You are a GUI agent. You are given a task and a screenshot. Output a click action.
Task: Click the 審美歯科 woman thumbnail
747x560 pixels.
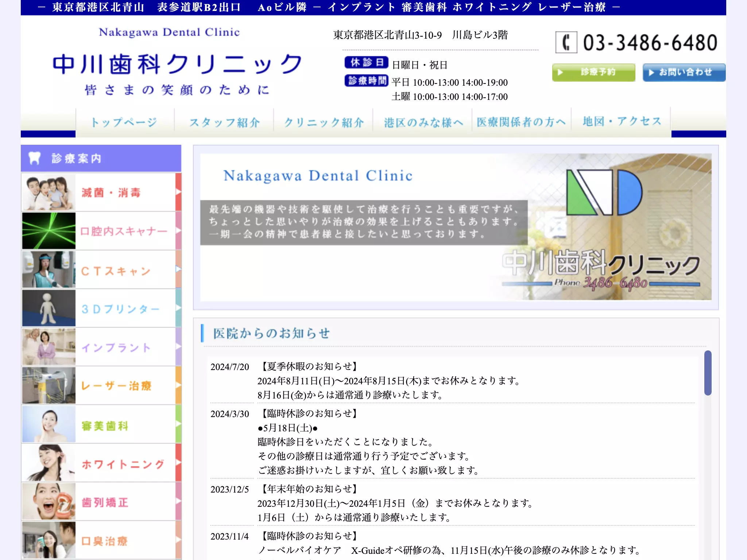tap(49, 424)
